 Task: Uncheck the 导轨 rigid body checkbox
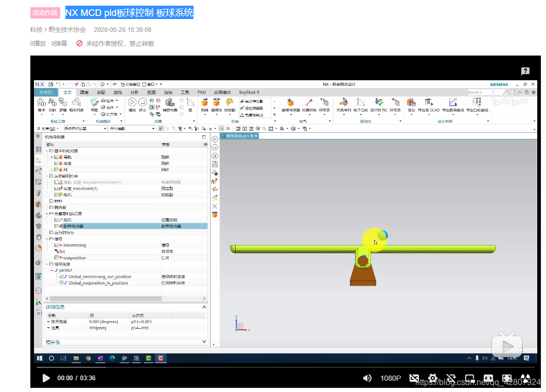[57, 157]
